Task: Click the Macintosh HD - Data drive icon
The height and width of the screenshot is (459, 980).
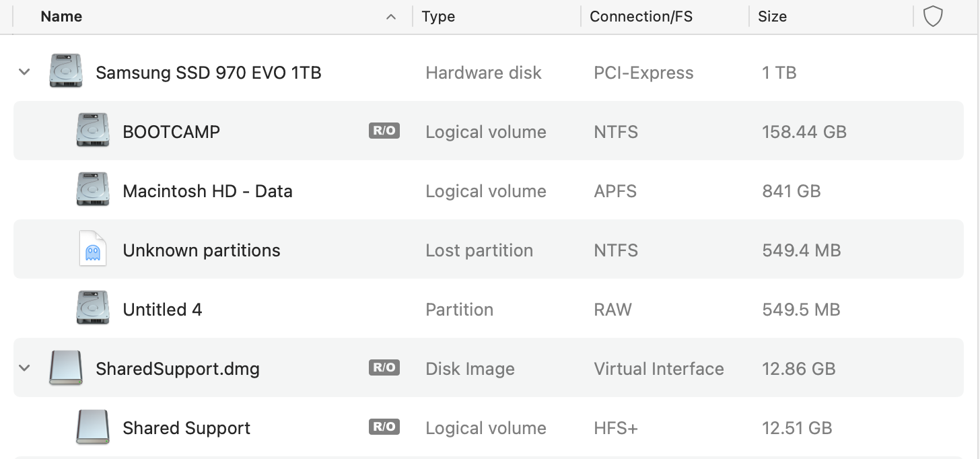Action: (x=93, y=190)
